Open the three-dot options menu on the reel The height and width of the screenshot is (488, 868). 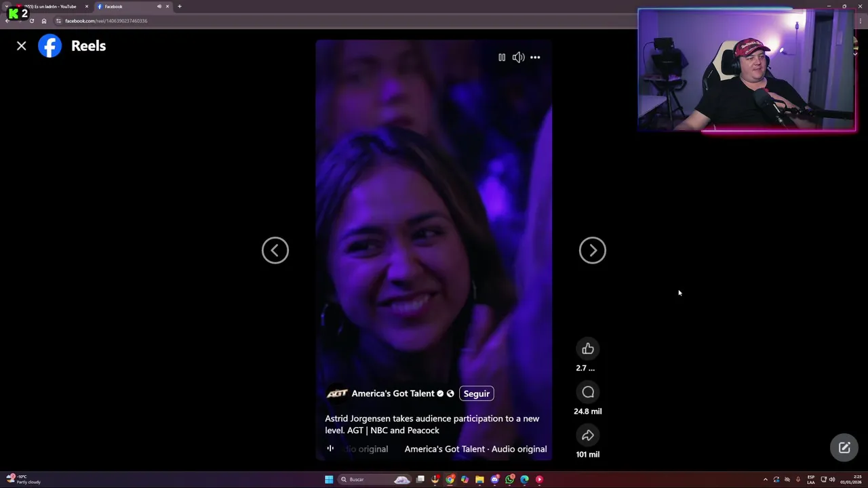pos(535,58)
